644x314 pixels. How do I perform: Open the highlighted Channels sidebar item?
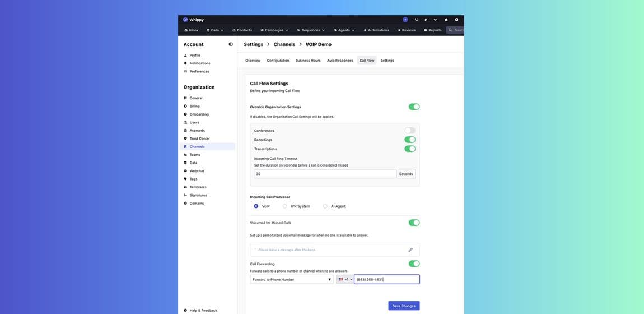pyautogui.click(x=207, y=147)
